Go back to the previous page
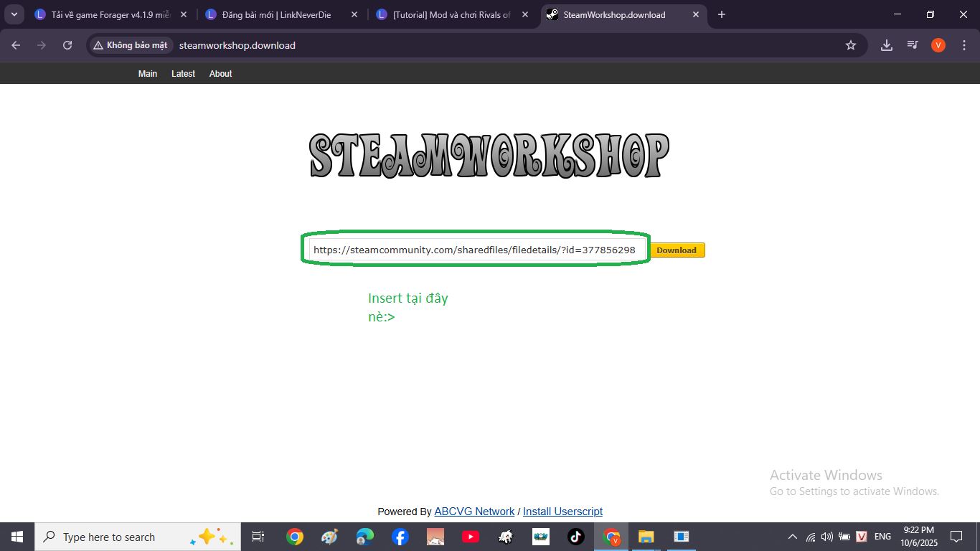Image resolution: width=980 pixels, height=551 pixels. (16, 45)
